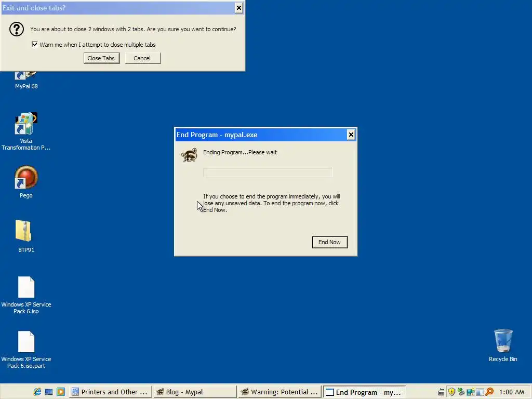This screenshot has height=399, width=532.
Task: Select the Pego desktop shortcut
Action: (x=26, y=182)
